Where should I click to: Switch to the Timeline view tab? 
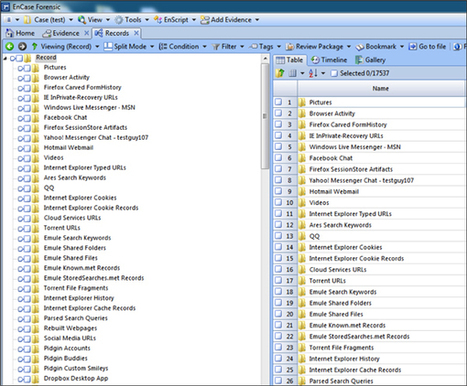tap(329, 60)
